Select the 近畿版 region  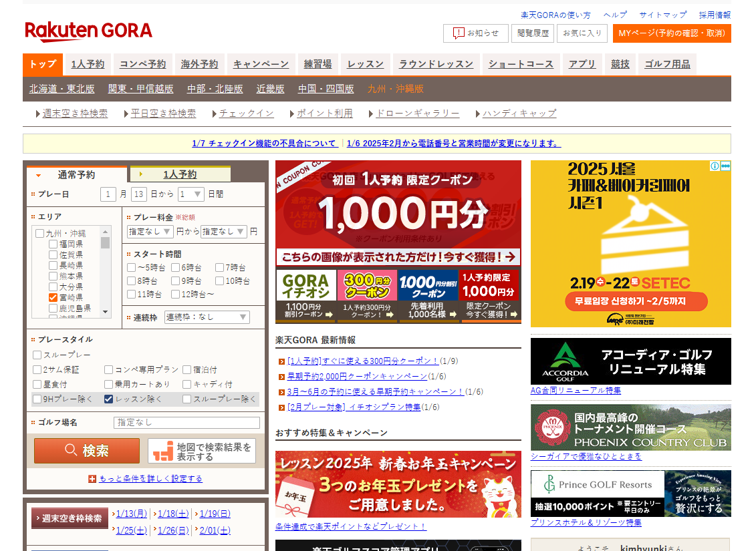click(271, 89)
